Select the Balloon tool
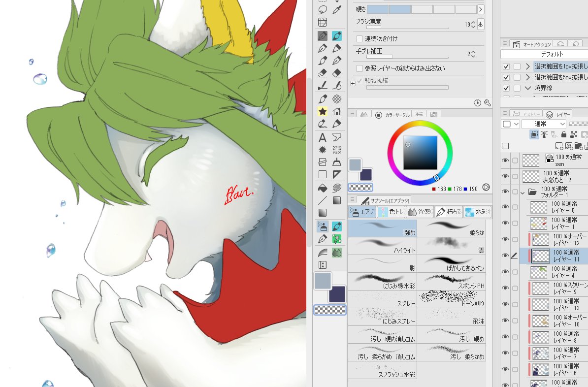This screenshot has width=588, height=387. point(337,138)
